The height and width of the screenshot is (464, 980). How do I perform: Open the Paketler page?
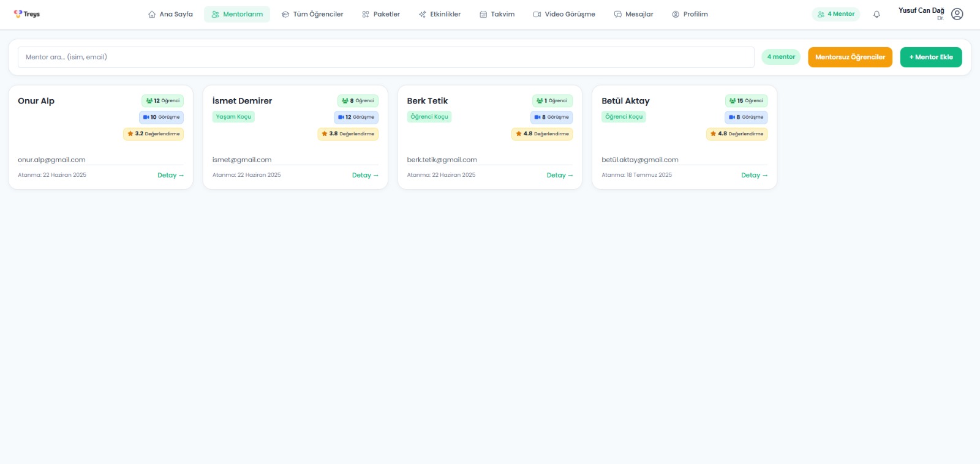tap(381, 14)
